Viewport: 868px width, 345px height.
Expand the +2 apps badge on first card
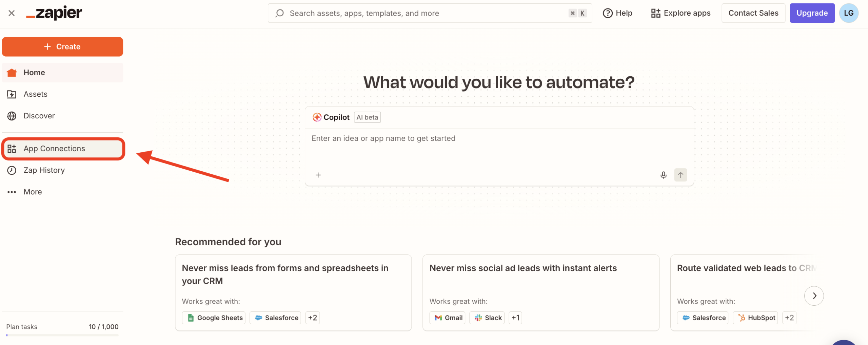click(x=312, y=318)
